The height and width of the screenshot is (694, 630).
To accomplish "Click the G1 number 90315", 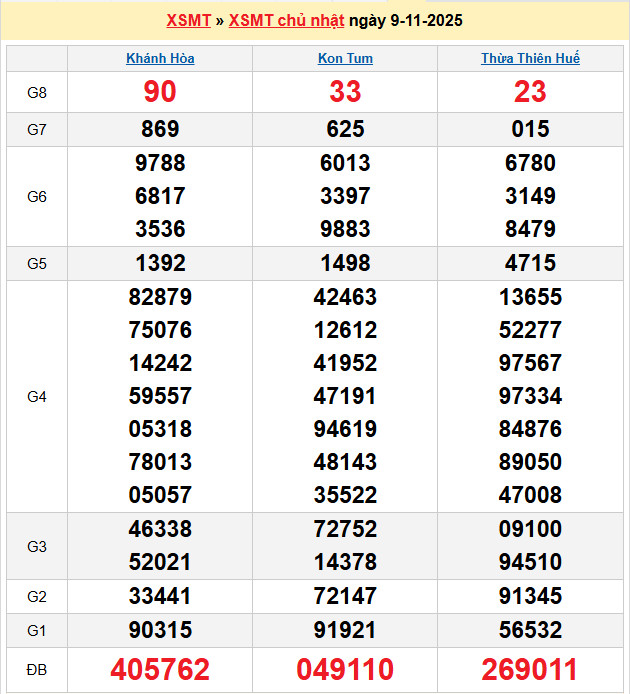I will pos(160,631).
